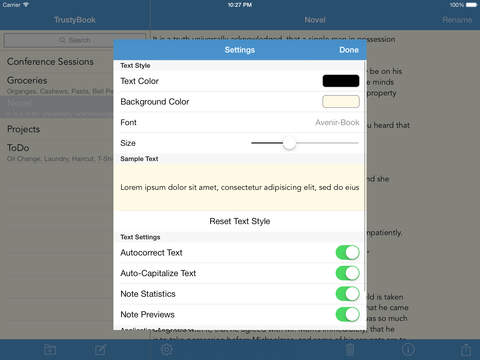Toggle Autocorrect Text switch

pos(347,253)
